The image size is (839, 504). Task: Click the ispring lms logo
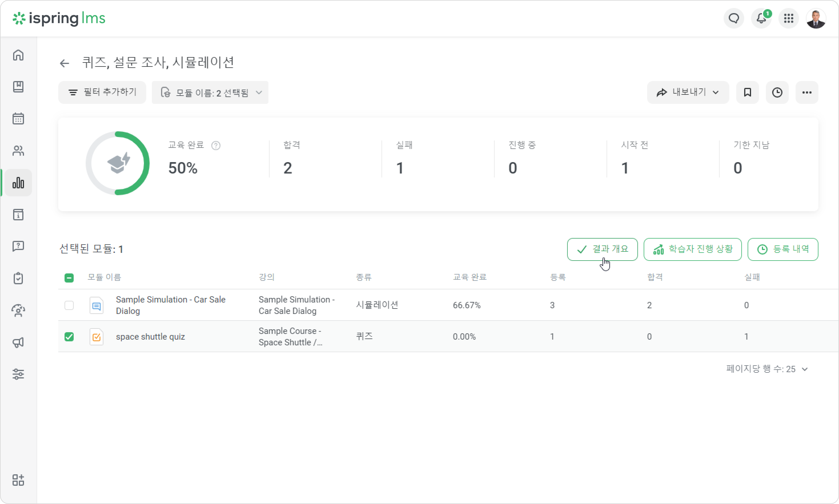pyautogui.click(x=59, y=18)
